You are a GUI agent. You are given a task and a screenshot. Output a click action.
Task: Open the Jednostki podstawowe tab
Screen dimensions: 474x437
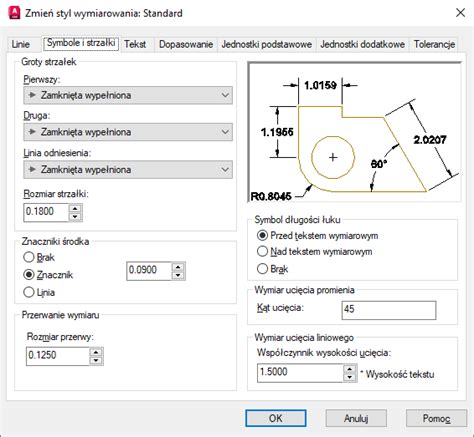click(x=267, y=44)
